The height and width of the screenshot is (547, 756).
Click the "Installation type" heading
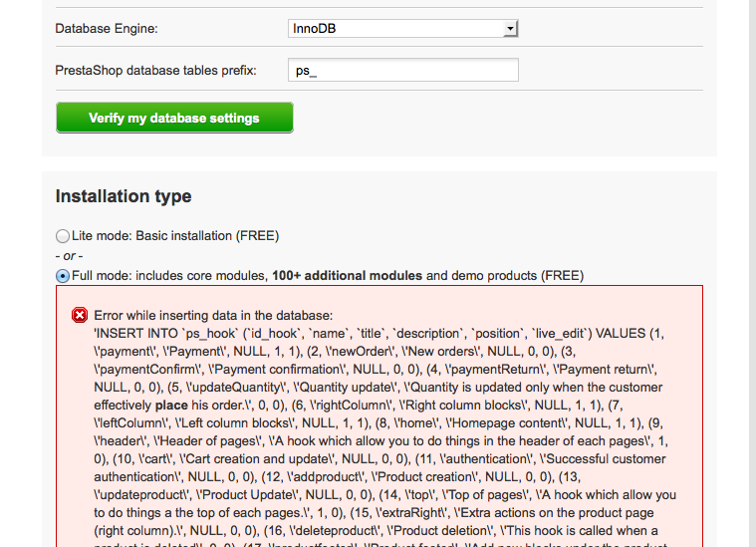(124, 196)
